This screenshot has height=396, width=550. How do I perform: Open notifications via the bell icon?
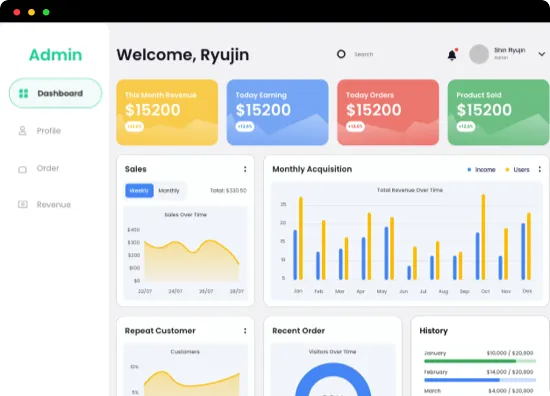452,55
